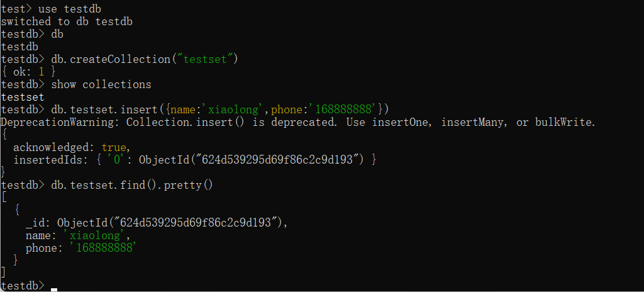The width and height of the screenshot is (644, 292).
Task: Click 'insertOne' in the deprecation message
Action: point(400,122)
